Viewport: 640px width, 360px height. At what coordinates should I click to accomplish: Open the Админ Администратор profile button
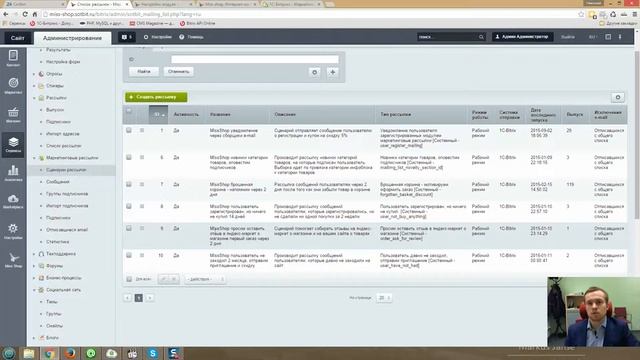[x=522, y=37]
